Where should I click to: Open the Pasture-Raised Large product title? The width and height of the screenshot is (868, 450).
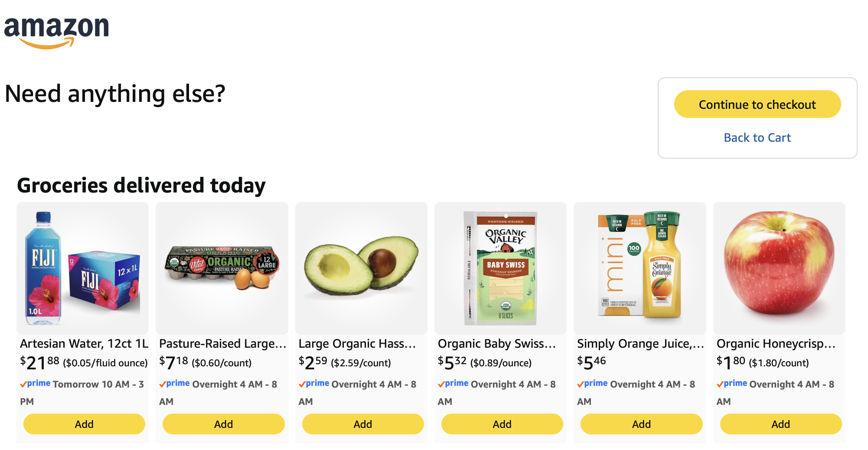coord(223,343)
